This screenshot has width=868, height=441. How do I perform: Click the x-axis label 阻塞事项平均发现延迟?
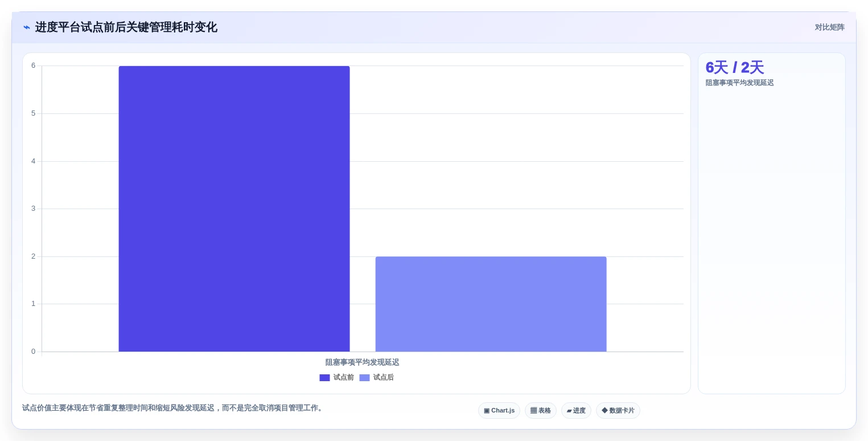[x=362, y=362]
